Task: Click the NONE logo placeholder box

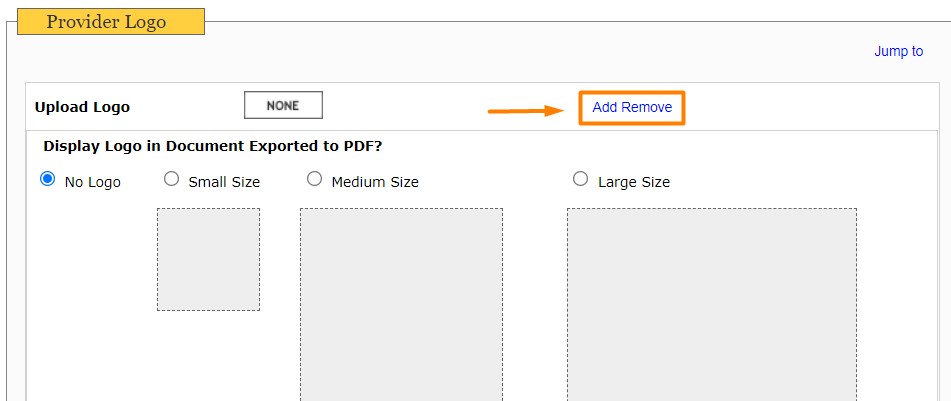Action: (x=283, y=105)
